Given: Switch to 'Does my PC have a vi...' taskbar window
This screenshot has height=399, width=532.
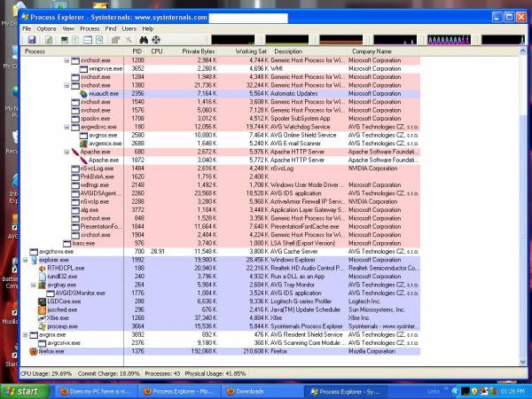Looking at the screenshot, I should pos(96,391).
